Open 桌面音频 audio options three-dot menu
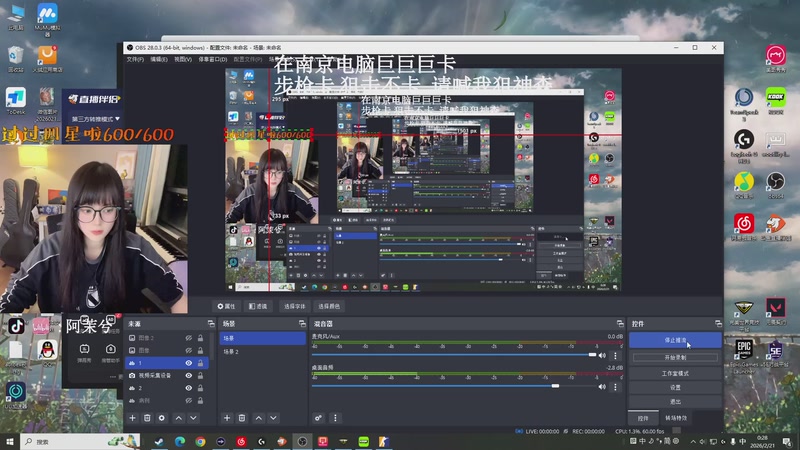Viewport: 800px width, 450px height. 615,387
